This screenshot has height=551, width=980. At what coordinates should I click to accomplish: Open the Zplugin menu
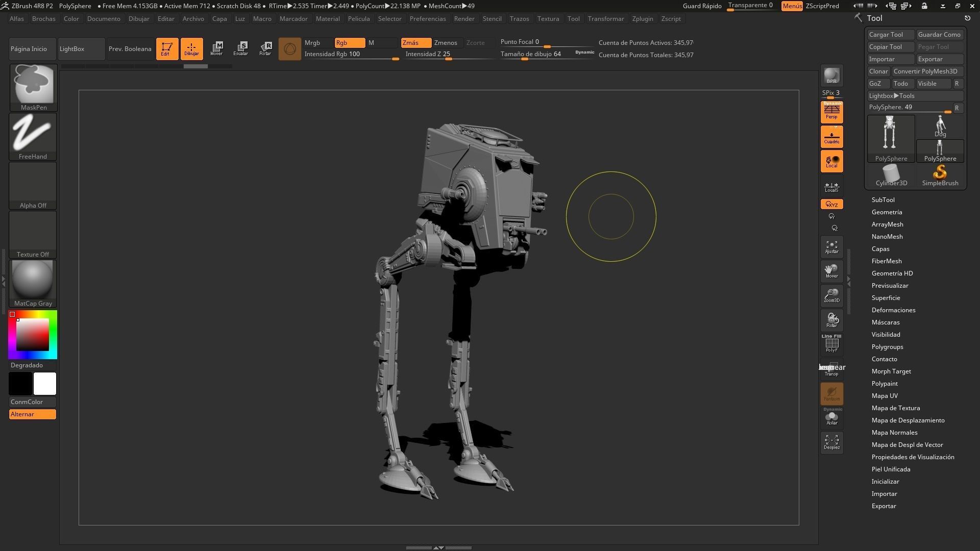[643, 19]
